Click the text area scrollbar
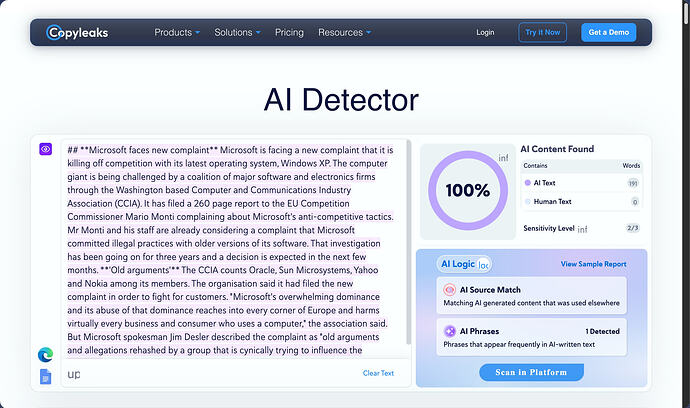The image size is (690, 408). coord(409,242)
